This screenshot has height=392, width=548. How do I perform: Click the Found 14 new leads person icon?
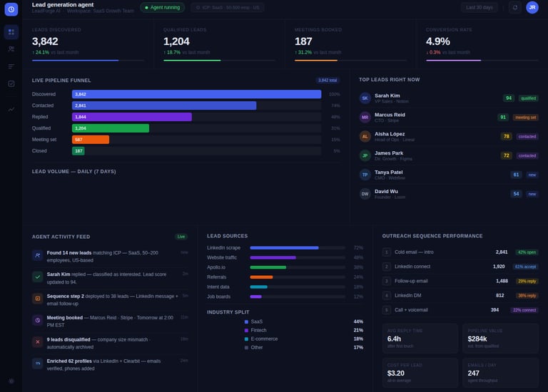click(37, 256)
